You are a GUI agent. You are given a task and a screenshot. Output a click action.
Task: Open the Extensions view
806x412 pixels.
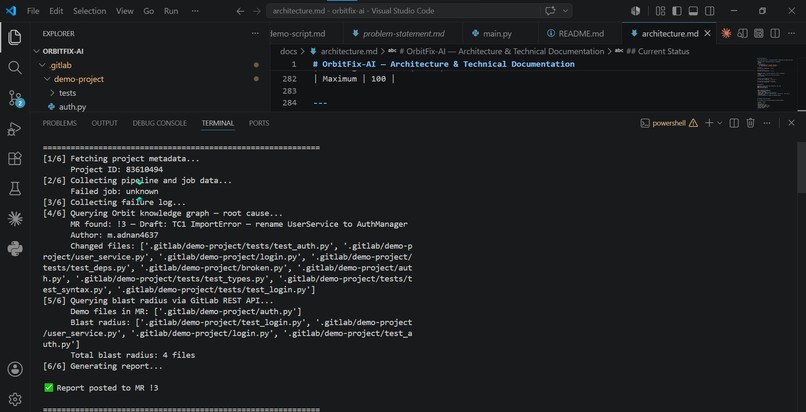tap(14, 159)
